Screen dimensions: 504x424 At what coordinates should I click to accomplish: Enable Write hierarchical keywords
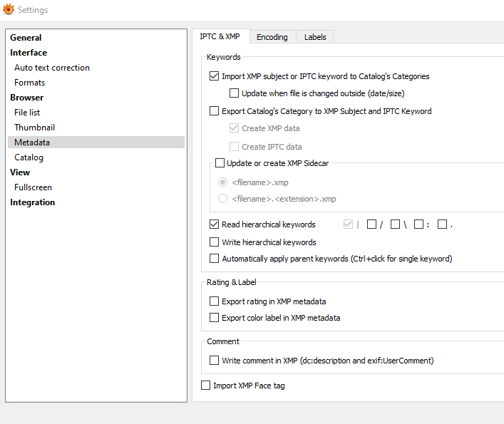tap(215, 242)
